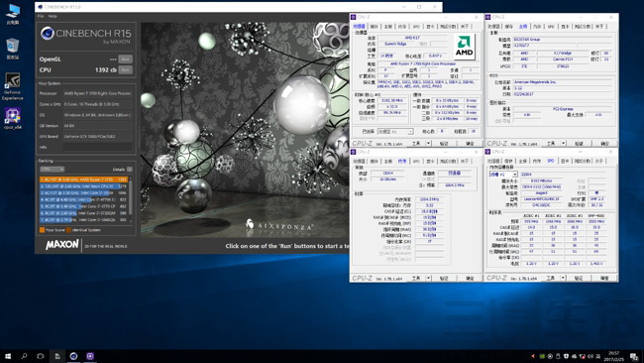Click the XMP-4000 column header in SPD
This screenshot has width=644, height=363.
(x=595, y=215)
